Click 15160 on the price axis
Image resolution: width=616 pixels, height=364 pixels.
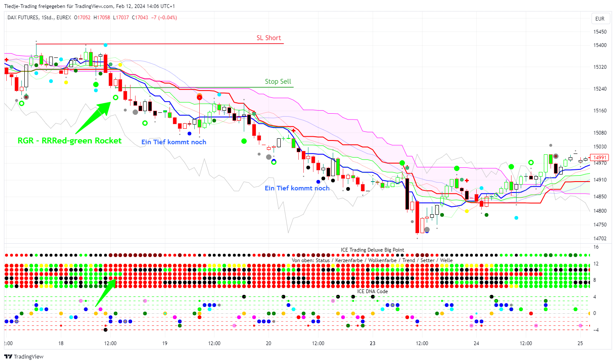pyautogui.click(x=600, y=110)
